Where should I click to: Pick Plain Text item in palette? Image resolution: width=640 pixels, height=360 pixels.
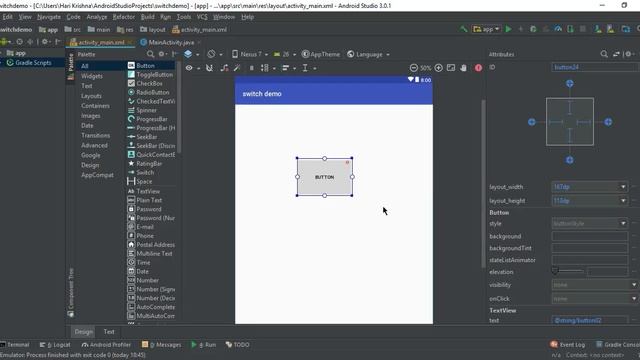tap(151, 200)
